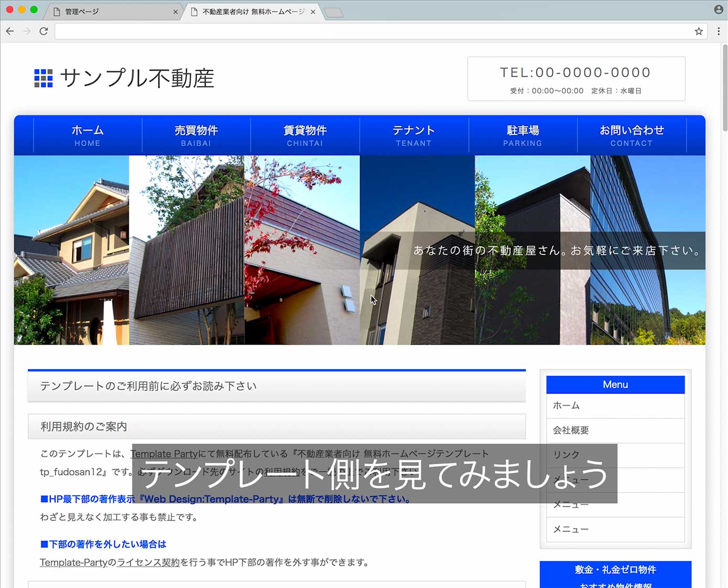
Task: Click the 受付:00:00〜00:00 hours text
Action: 547,91
